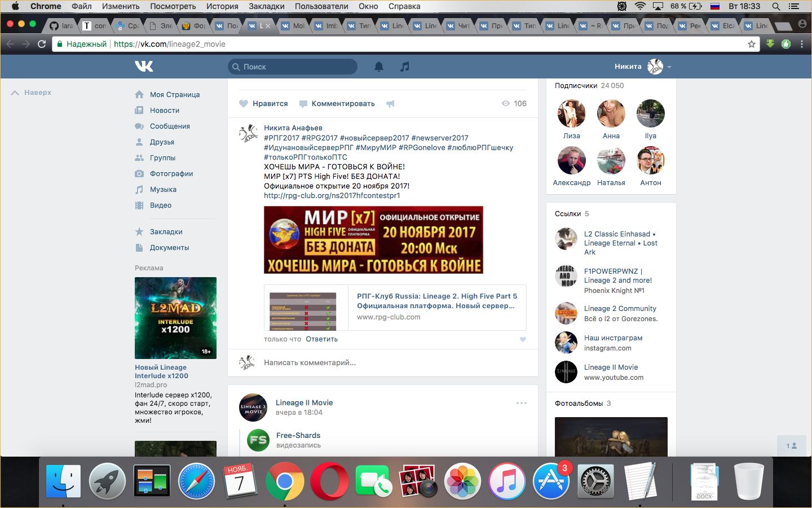
Task: Open the Окно menu
Action: pos(368,6)
